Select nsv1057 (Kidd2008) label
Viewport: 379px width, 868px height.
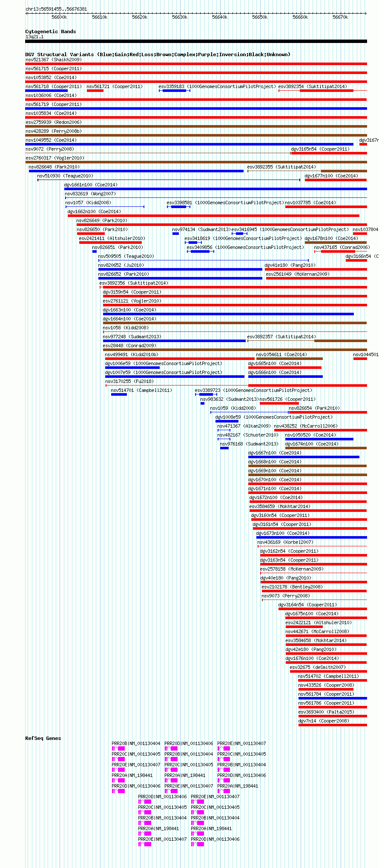88,203
